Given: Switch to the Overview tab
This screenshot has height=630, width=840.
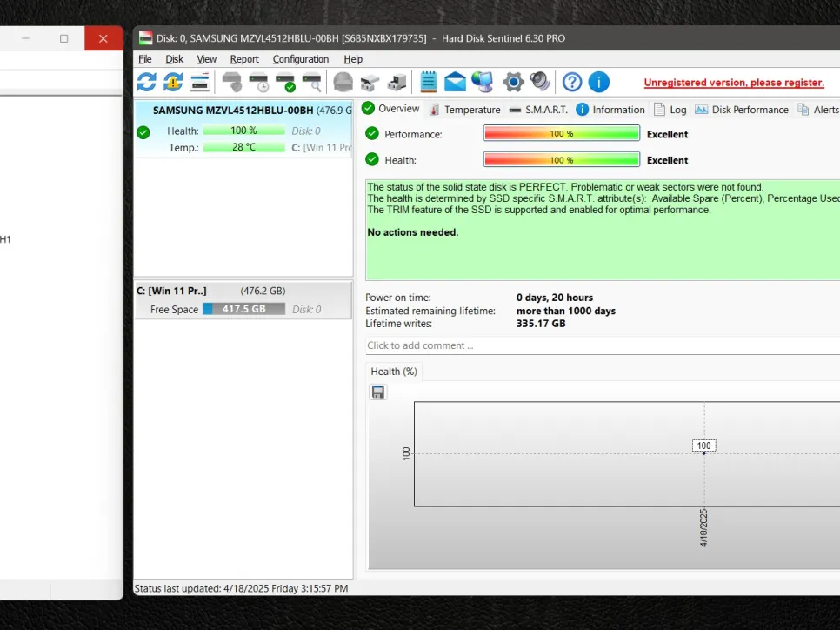Looking at the screenshot, I should (390, 109).
